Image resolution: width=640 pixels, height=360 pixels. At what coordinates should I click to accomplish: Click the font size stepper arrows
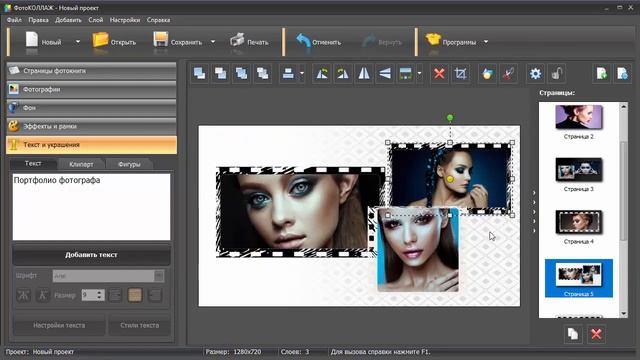click(x=99, y=295)
